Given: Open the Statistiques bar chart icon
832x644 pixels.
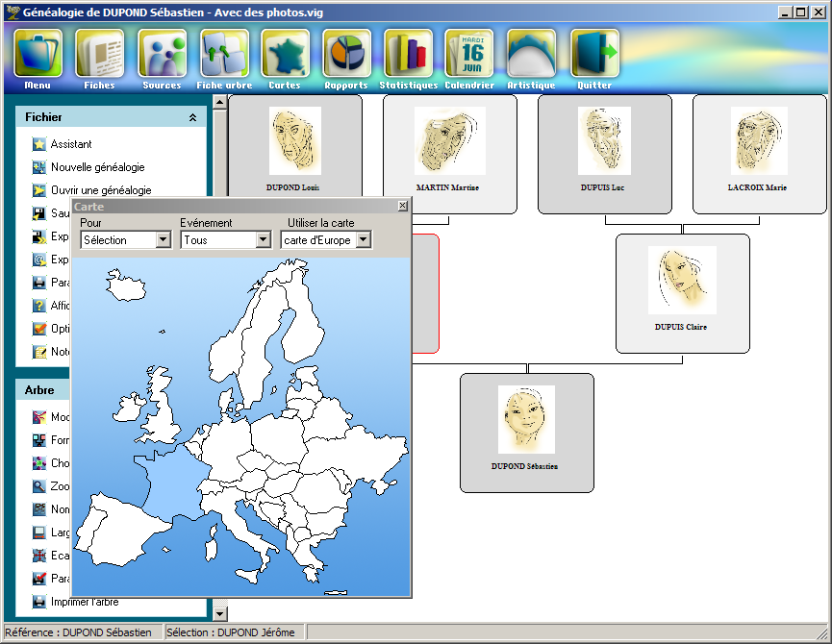Looking at the screenshot, I should coord(408,54).
